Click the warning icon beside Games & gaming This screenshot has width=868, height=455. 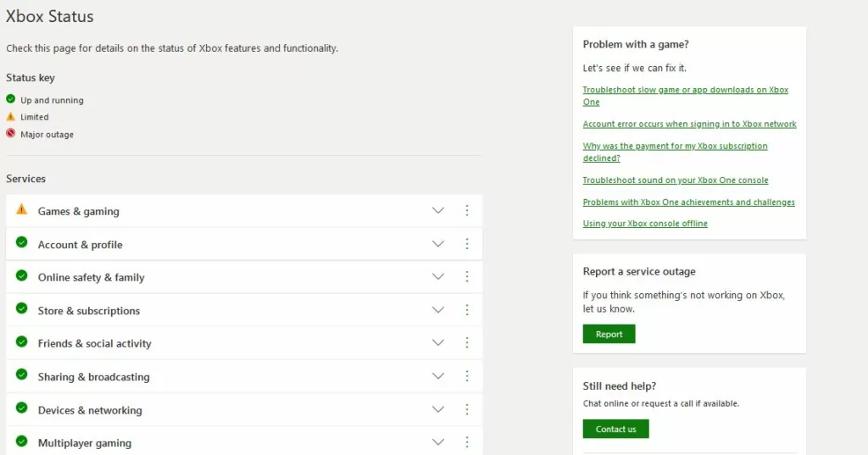[x=21, y=209]
